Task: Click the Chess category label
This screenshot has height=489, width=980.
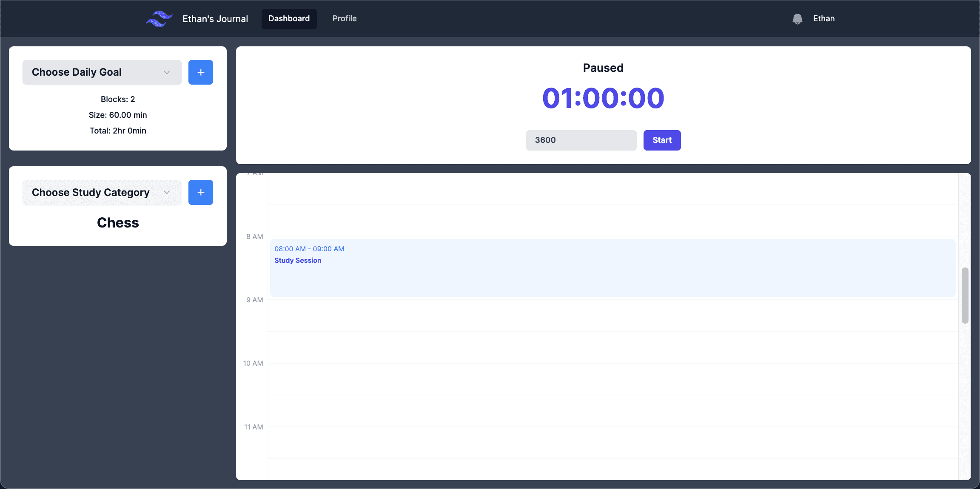Action: click(118, 222)
